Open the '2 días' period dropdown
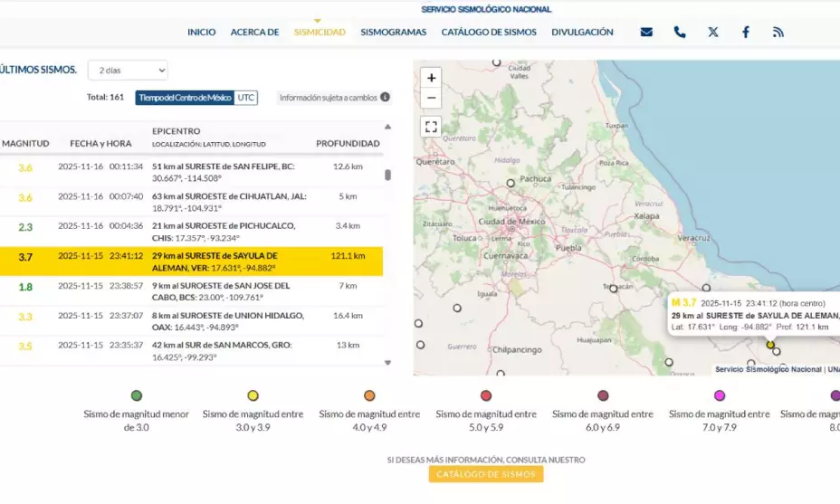 click(128, 71)
